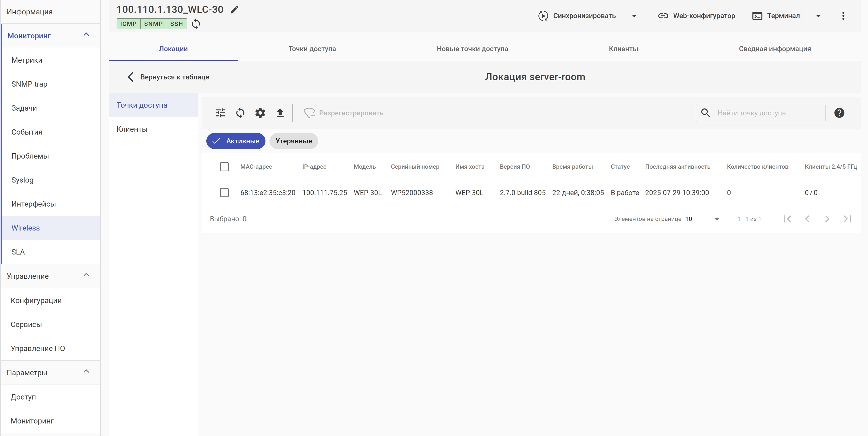Open the three-dot more options menu
Image resolution: width=868 pixels, height=436 pixels.
pyautogui.click(x=843, y=16)
